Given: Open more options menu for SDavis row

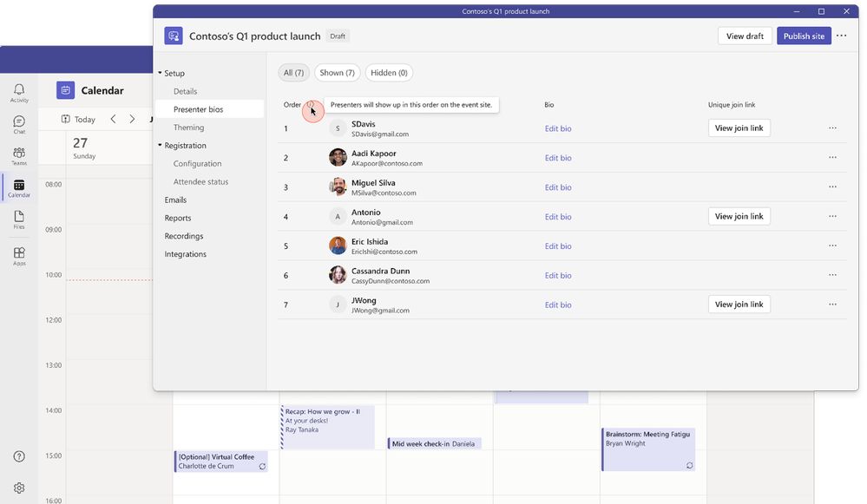Looking at the screenshot, I should pos(832,128).
